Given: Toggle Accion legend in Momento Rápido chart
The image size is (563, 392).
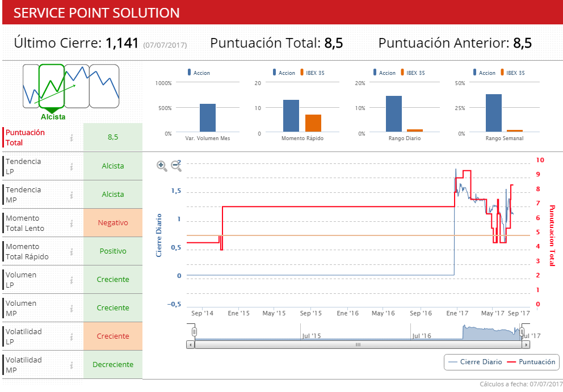Looking at the screenshot, I should tap(284, 73).
